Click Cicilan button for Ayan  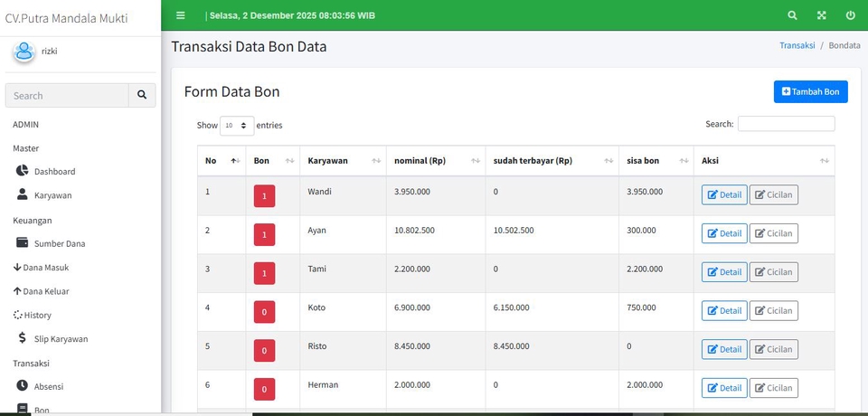click(x=773, y=233)
